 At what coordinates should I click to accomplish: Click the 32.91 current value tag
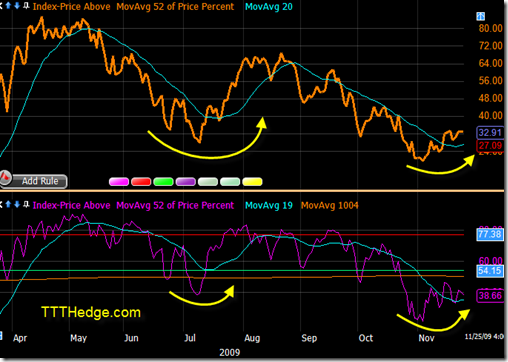490,133
